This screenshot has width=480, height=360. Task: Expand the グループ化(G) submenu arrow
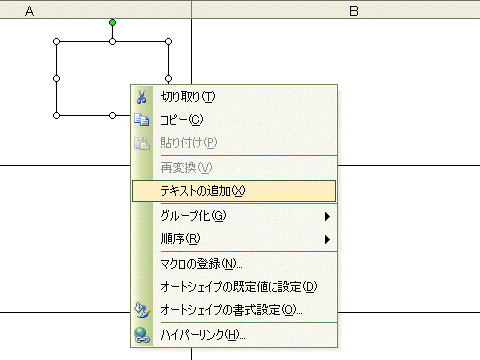click(x=327, y=217)
